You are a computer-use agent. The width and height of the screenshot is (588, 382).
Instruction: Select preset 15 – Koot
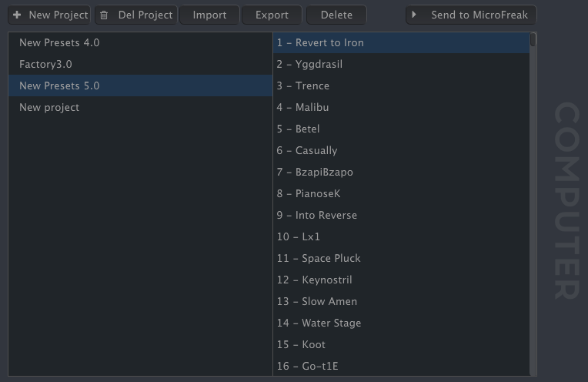click(401, 344)
